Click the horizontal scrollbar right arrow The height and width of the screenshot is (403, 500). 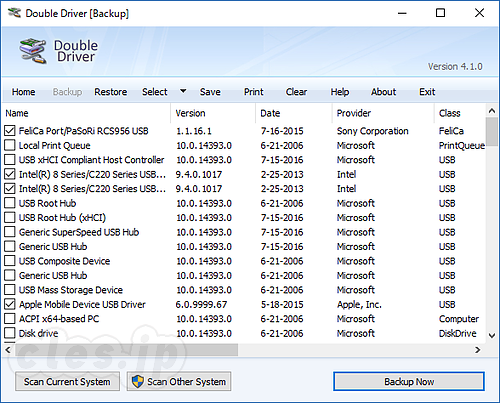pos(478,350)
